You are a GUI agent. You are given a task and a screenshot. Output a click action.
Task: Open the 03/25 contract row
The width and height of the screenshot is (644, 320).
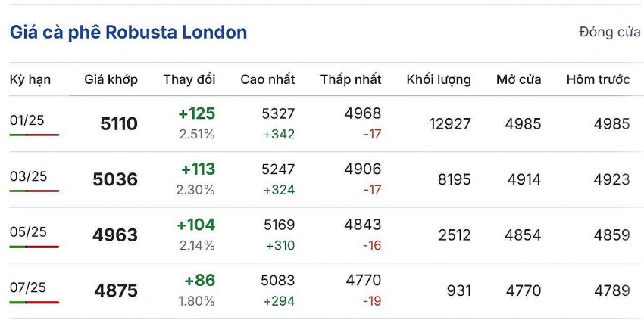[x=28, y=176]
